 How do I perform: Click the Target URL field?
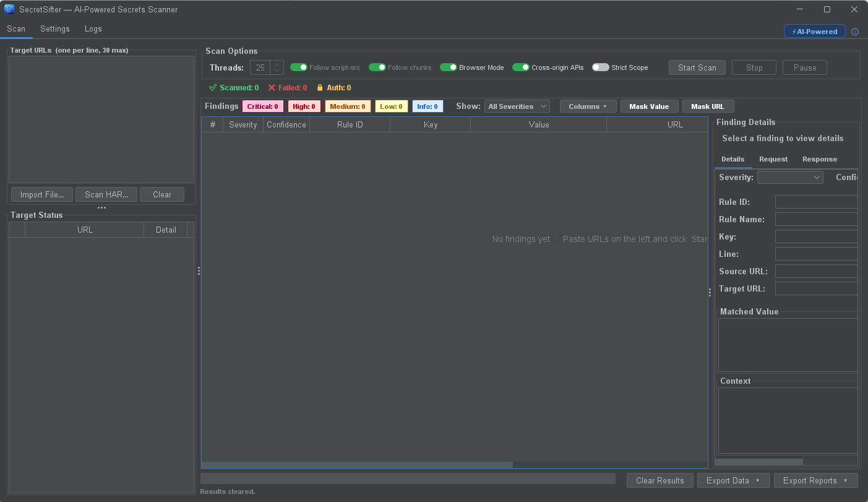pyautogui.click(x=817, y=288)
